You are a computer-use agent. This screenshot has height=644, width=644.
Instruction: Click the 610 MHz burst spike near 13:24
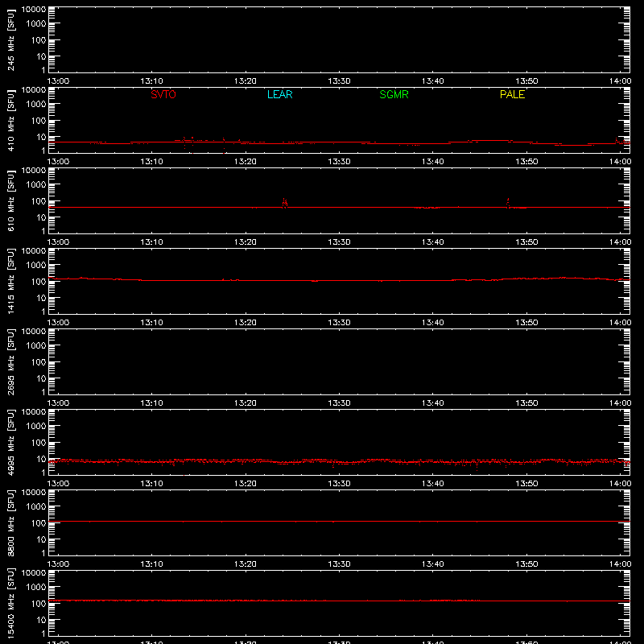click(285, 203)
